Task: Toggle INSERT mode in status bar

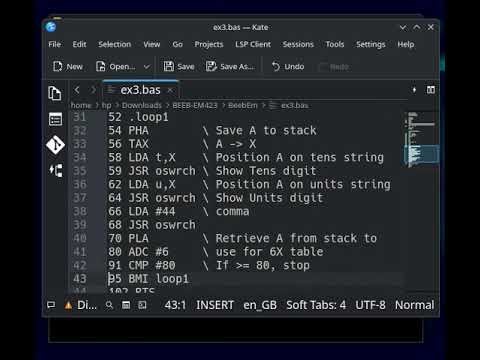Action: (x=215, y=305)
